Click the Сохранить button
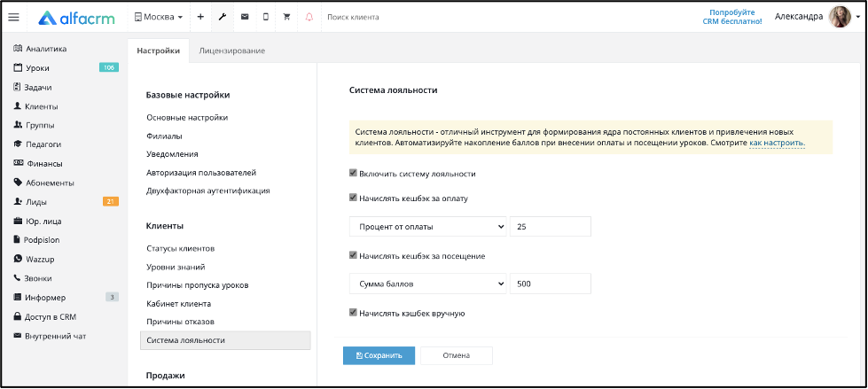 point(379,356)
